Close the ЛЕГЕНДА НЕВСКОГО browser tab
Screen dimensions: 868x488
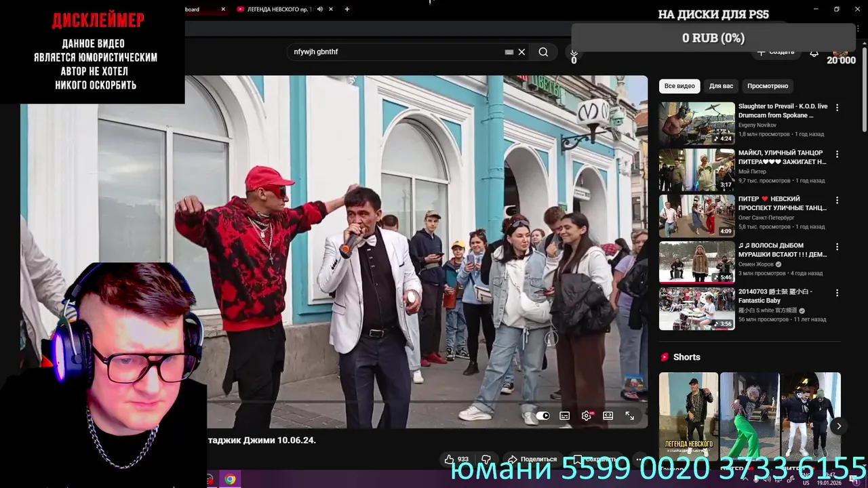coord(330,9)
